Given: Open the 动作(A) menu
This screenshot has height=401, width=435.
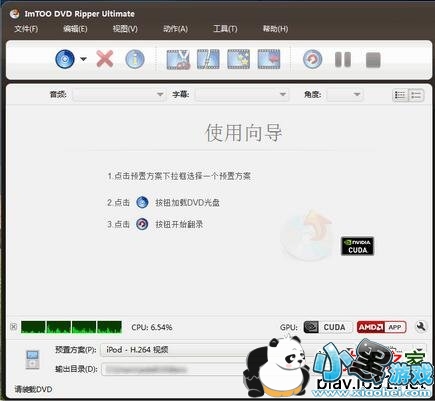Looking at the screenshot, I should pos(175,29).
